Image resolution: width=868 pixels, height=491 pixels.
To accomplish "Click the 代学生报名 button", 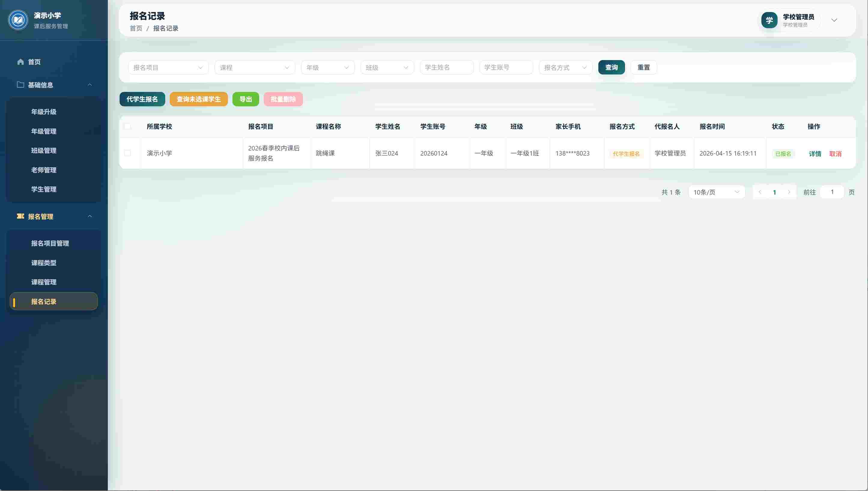I will (x=142, y=99).
